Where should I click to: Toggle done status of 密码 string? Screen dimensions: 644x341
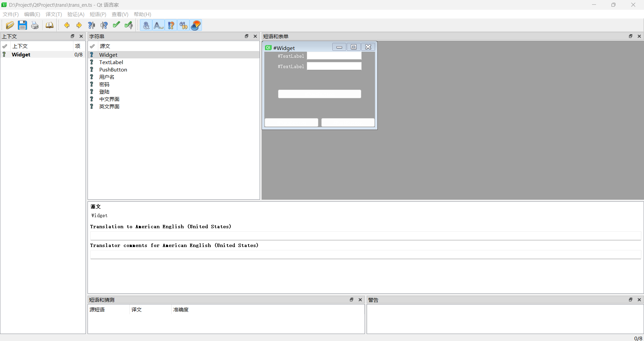click(92, 84)
